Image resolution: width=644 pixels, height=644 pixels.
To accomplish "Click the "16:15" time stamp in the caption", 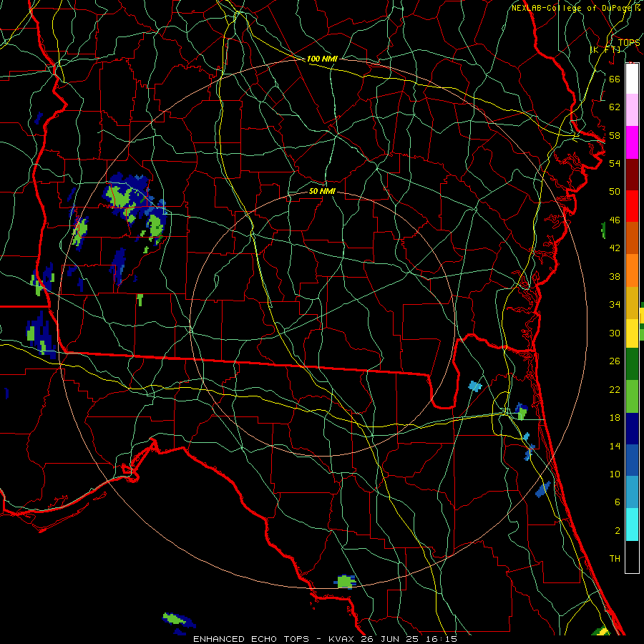I will pos(441,639).
